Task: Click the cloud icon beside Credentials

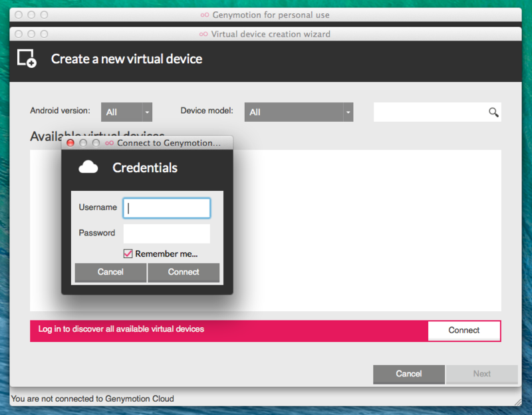Action: click(88, 167)
